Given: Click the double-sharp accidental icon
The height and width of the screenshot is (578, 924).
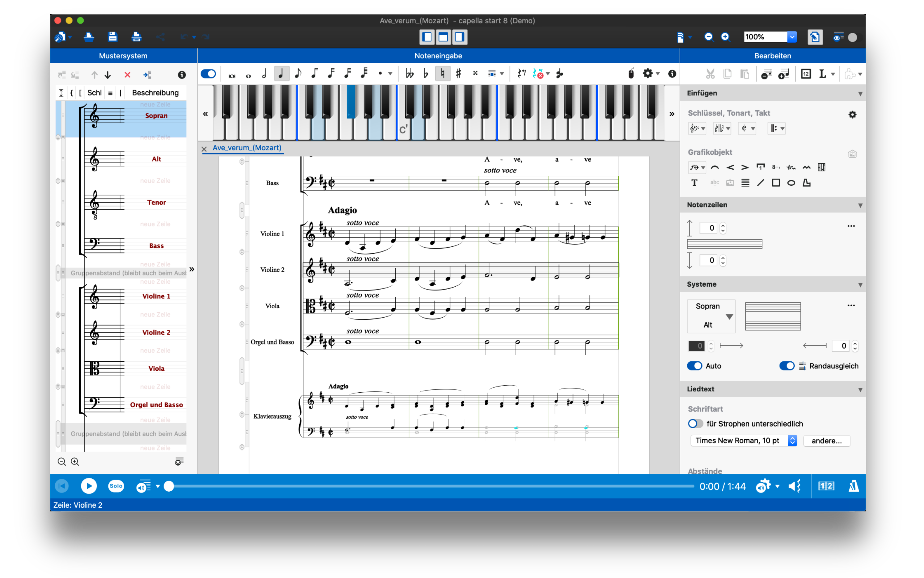Looking at the screenshot, I should coord(475,73).
